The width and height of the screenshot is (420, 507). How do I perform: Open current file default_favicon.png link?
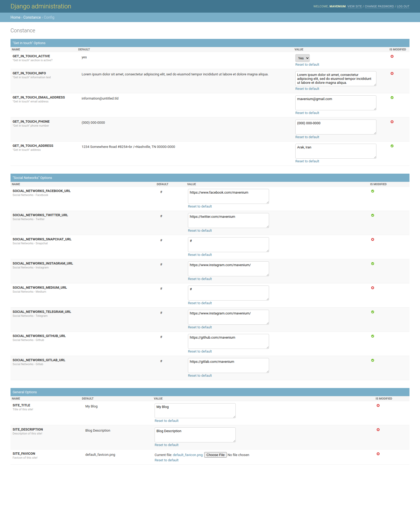pyautogui.click(x=188, y=455)
